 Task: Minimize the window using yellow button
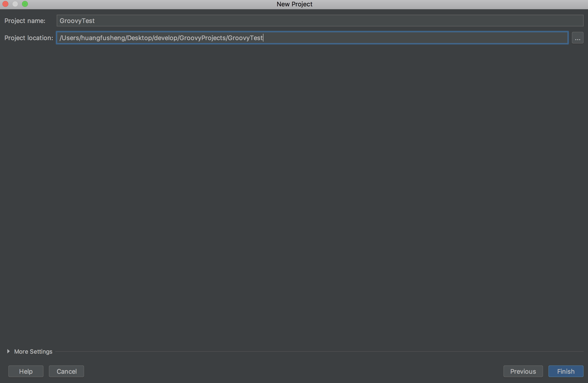(15, 4)
